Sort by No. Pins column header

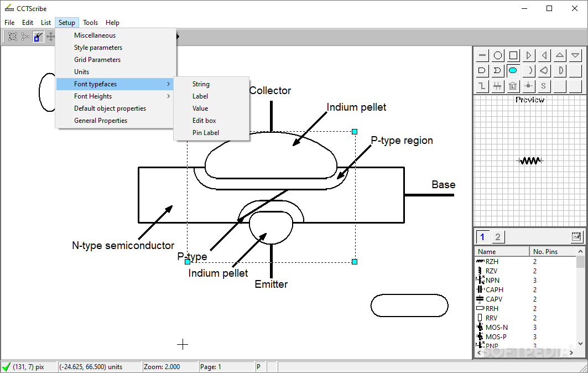click(553, 251)
